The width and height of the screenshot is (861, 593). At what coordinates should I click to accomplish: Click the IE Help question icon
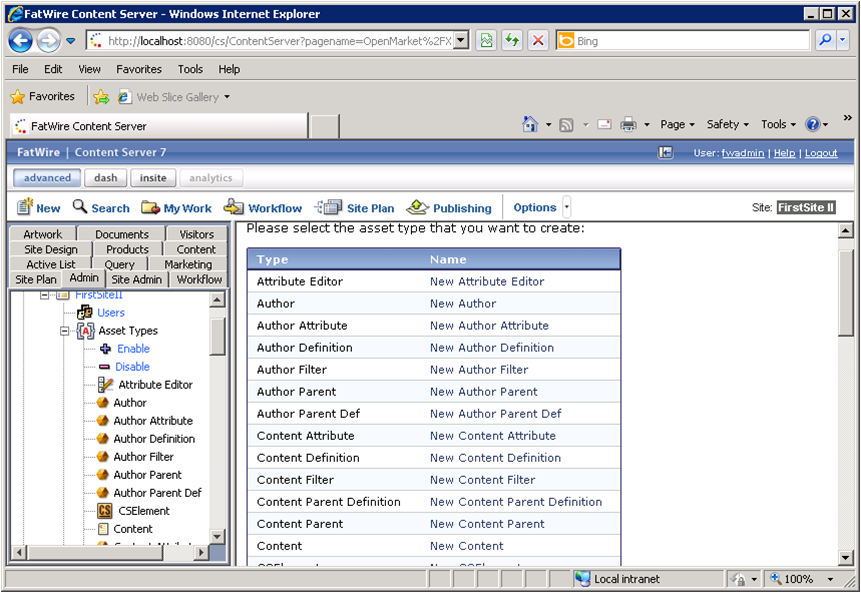click(x=812, y=125)
